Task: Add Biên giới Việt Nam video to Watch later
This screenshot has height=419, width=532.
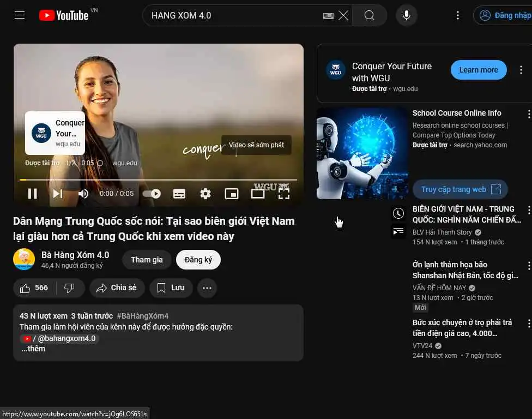Action: click(398, 213)
